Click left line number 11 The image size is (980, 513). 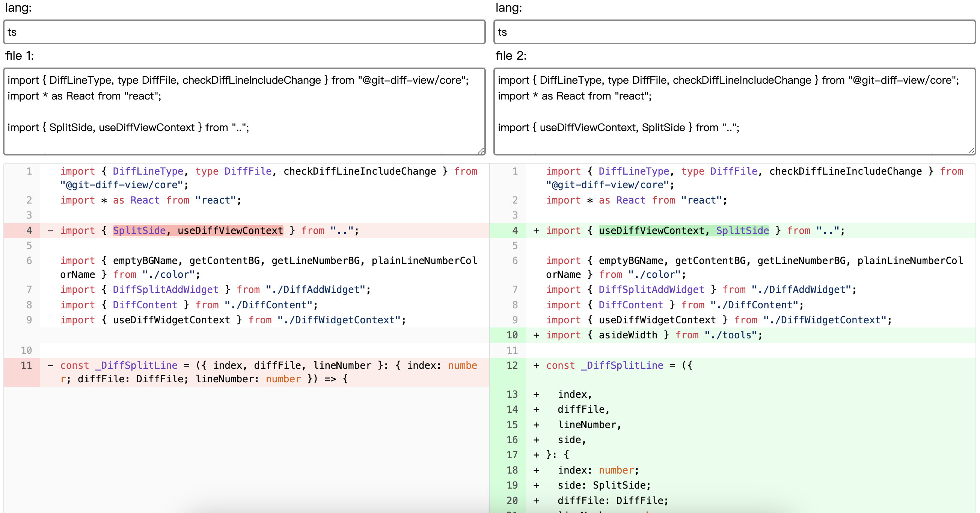26,366
